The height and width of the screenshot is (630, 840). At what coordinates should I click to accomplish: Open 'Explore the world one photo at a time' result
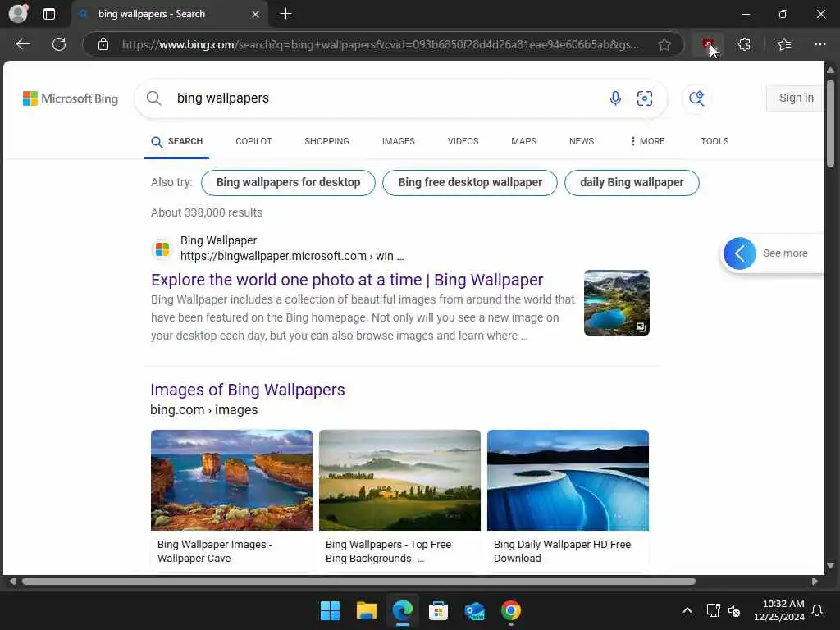347,280
